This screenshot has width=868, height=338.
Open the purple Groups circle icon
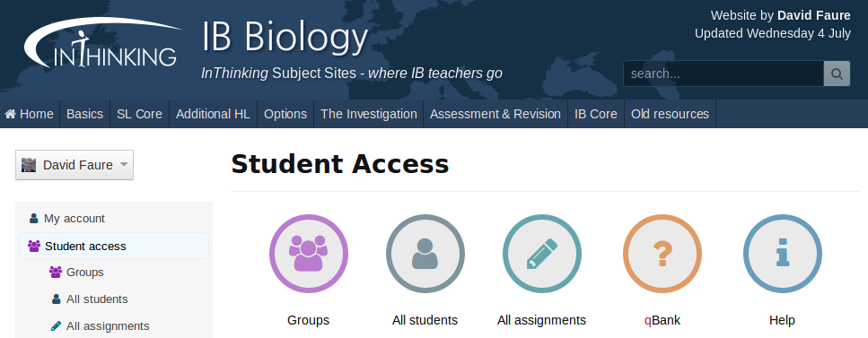pyautogui.click(x=309, y=254)
